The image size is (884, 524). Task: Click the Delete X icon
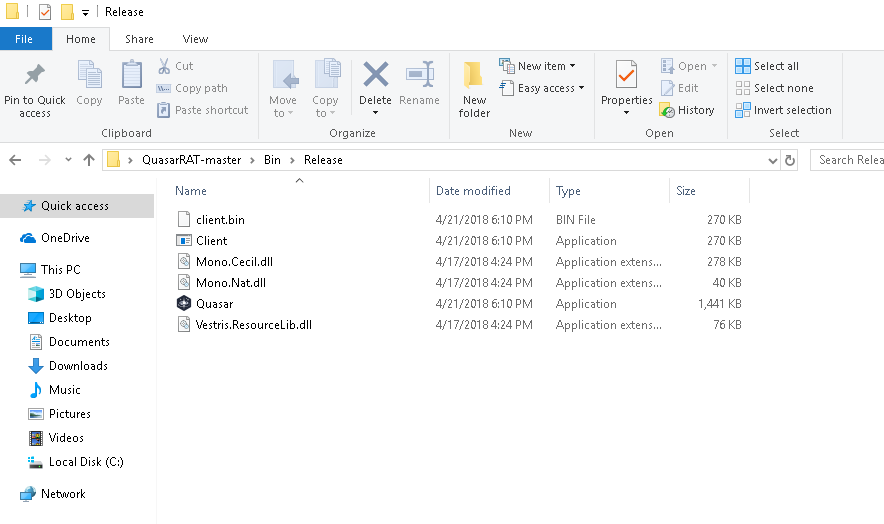click(375, 74)
